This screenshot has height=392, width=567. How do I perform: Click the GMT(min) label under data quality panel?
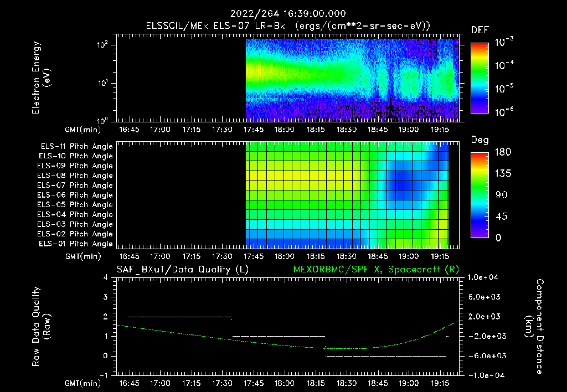[83, 383]
